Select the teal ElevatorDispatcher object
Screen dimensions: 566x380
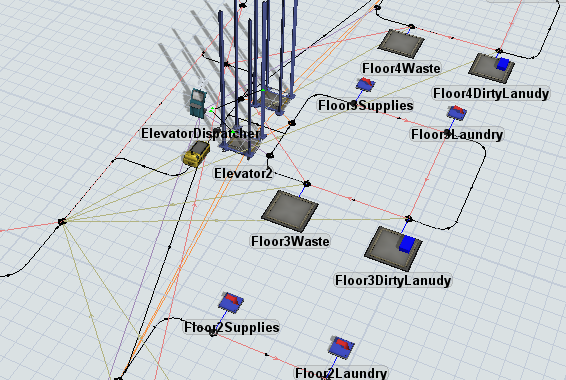(x=198, y=103)
